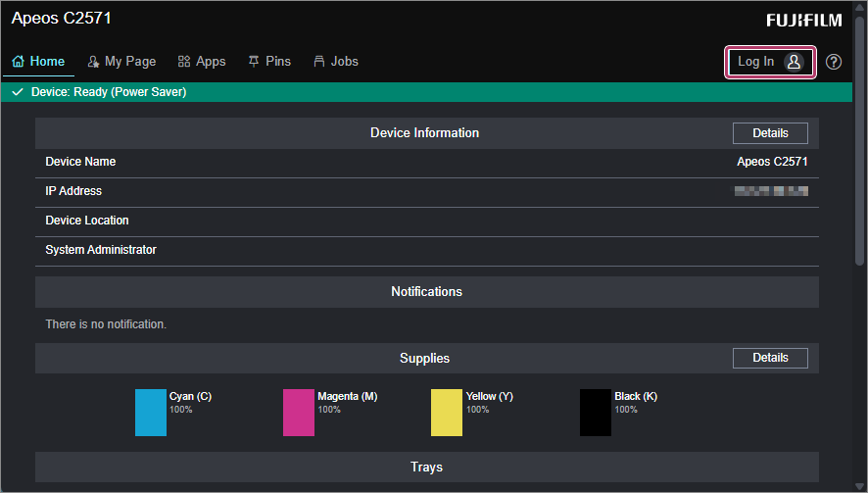Viewport: 868px width, 493px height.
Task: Click the checkmark icon in device status bar
Action: tap(18, 92)
